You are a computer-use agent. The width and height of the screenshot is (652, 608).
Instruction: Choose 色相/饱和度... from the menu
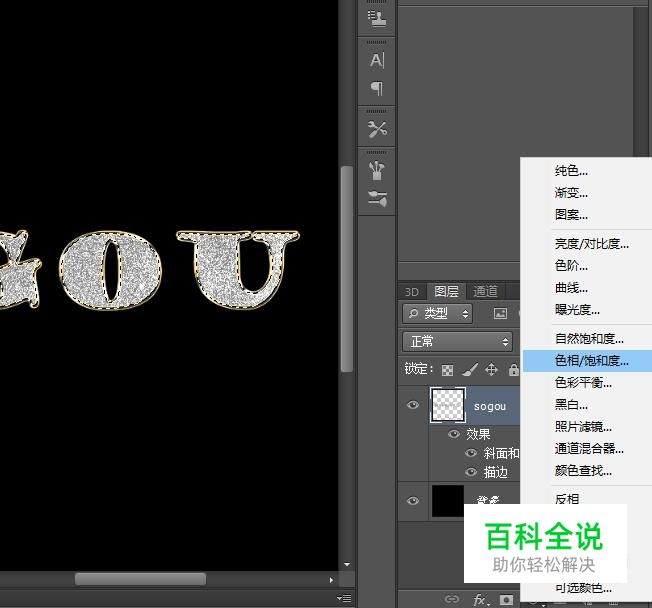click(587, 361)
